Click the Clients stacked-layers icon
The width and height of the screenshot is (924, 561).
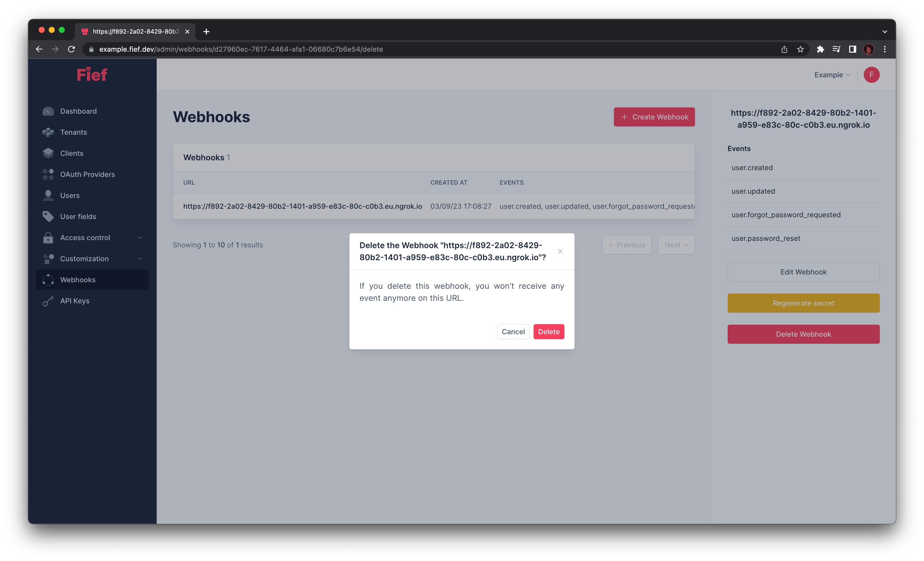pos(48,153)
